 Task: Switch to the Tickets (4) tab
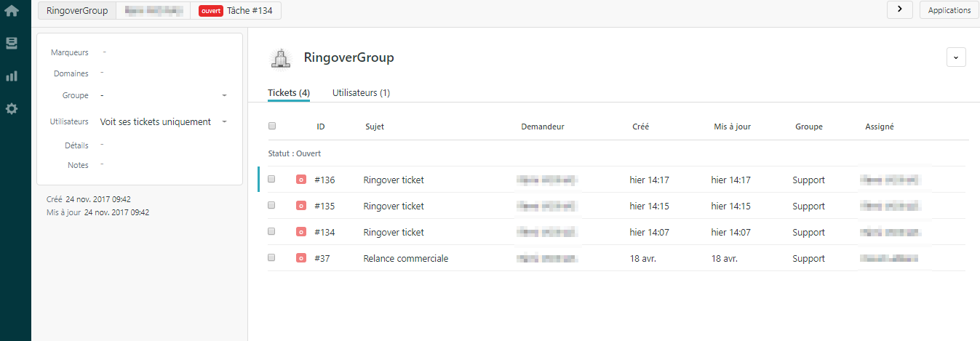289,93
